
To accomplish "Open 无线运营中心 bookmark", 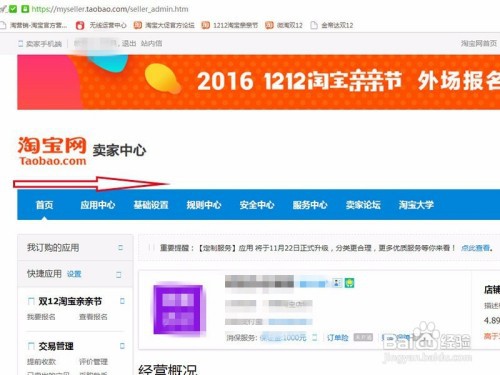I will (x=101, y=25).
